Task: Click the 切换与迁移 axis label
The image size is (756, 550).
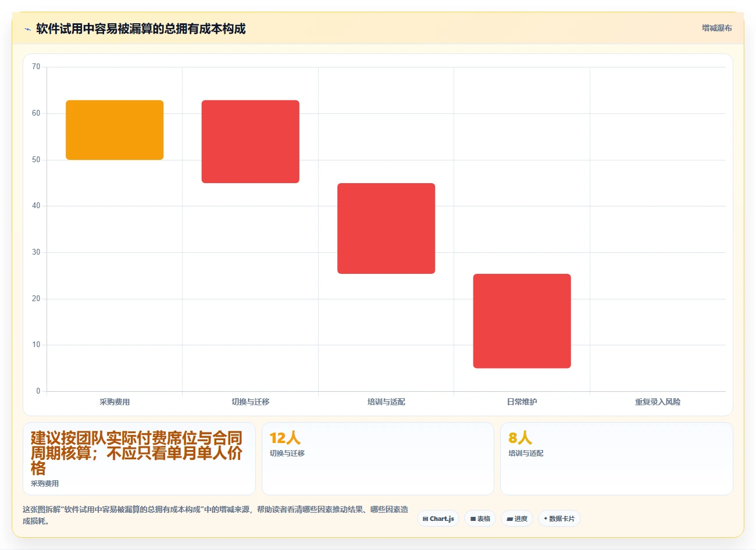Action: (x=251, y=402)
